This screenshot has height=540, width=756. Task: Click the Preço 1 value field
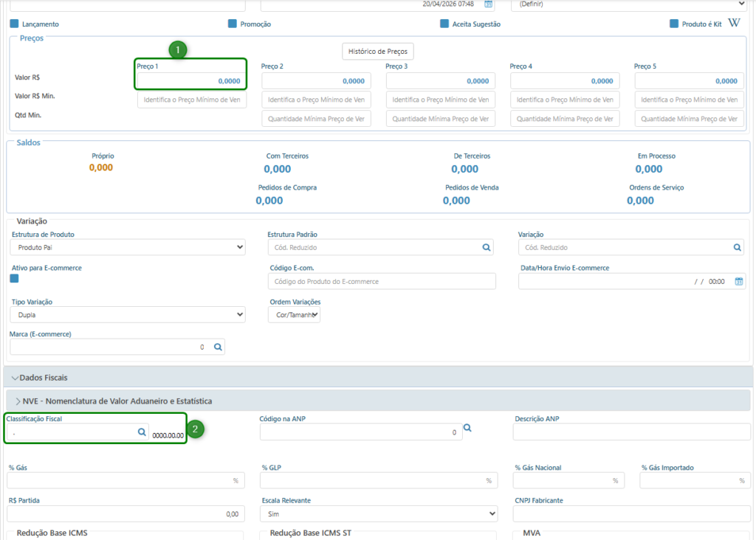(191, 81)
